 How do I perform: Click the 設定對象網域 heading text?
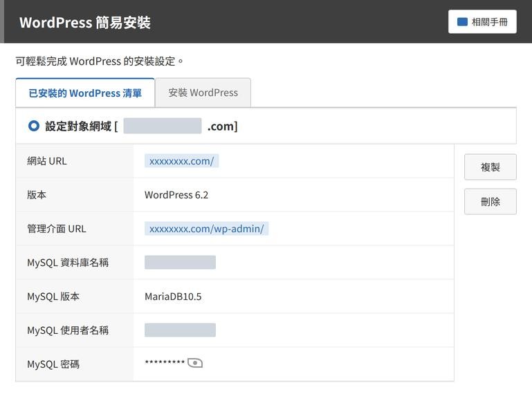78,126
